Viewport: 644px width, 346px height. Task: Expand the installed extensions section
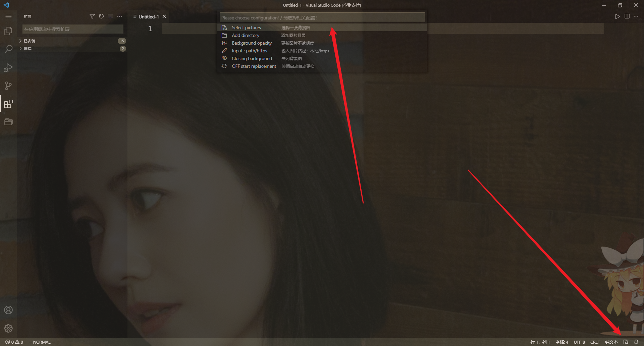pyautogui.click(x=72, y=41)
